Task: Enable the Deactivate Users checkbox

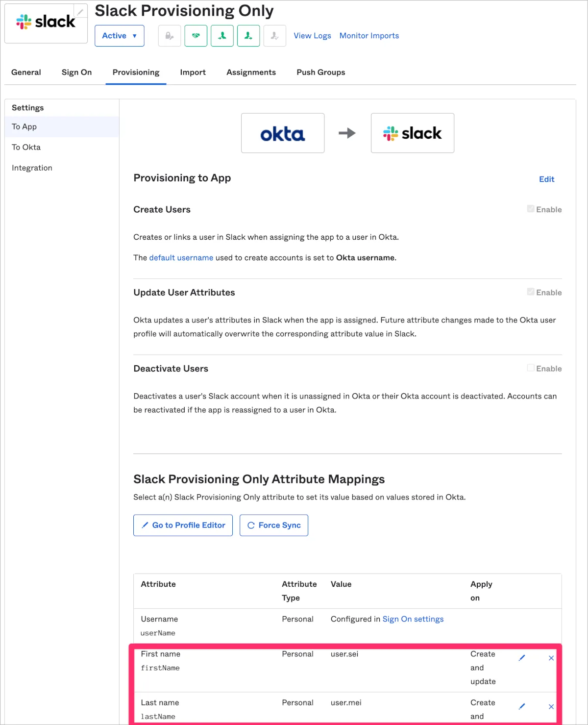Action: point(531,368)
